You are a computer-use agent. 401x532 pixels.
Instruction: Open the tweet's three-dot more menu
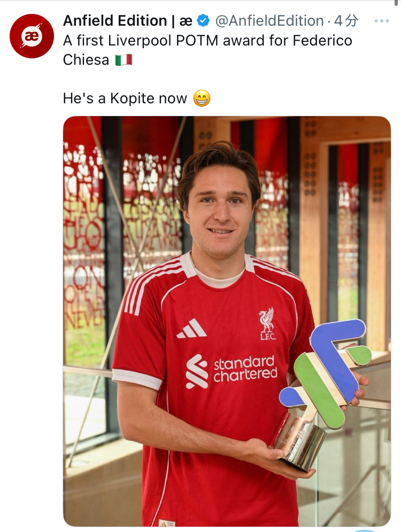[x=382, y=21]
